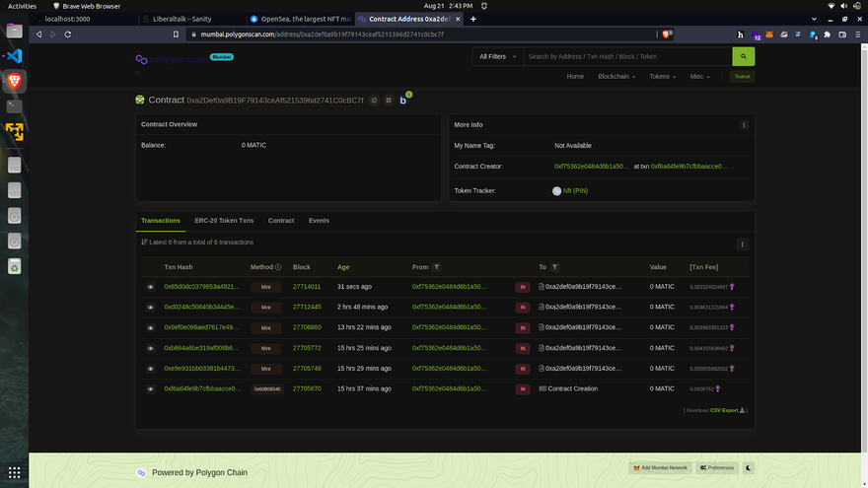Open Visual Studio Code from the dock
Image resolution: width=868 pixels, height=488 pixels.
[14, 55]
